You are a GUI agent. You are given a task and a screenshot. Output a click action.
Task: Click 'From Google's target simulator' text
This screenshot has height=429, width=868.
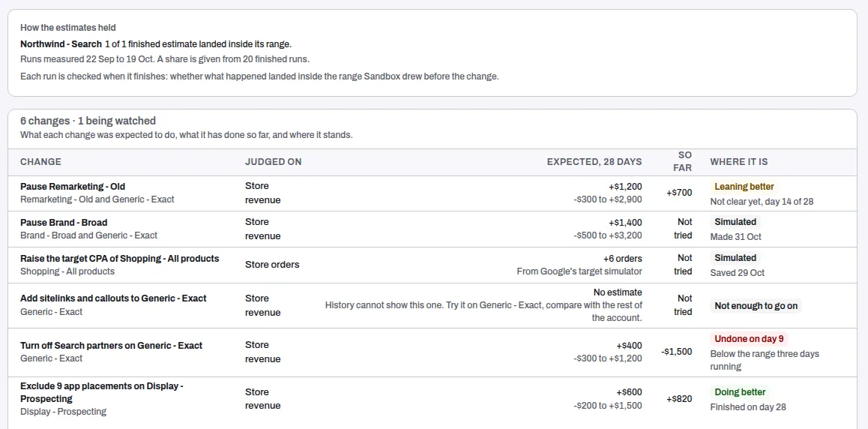point(579,271)
